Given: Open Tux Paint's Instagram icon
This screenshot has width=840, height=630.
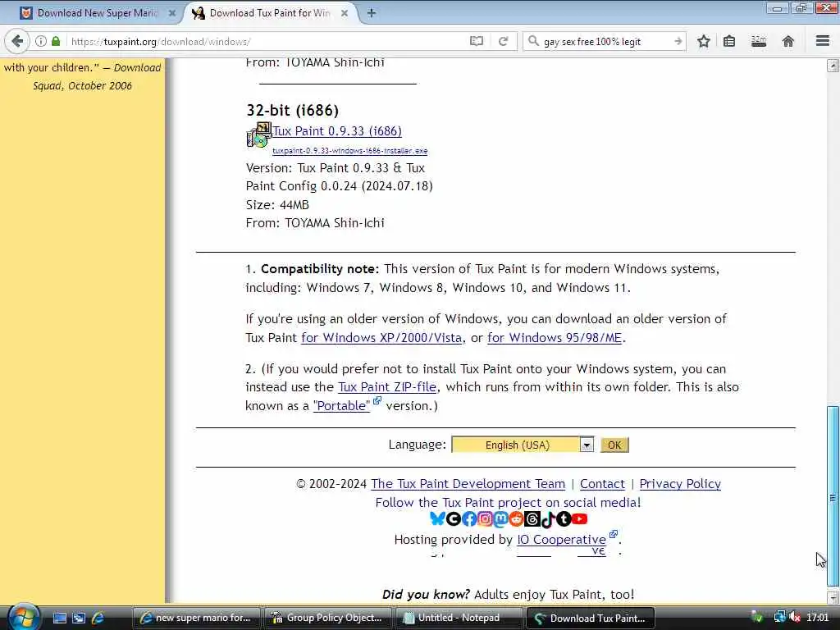Looking at the screenshot, I should click(485, 518).
